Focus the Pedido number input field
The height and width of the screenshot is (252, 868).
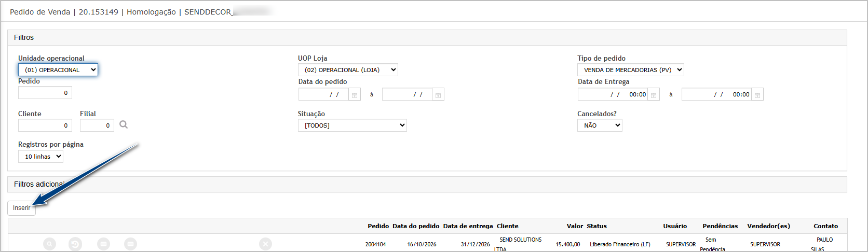pos(45,93)
